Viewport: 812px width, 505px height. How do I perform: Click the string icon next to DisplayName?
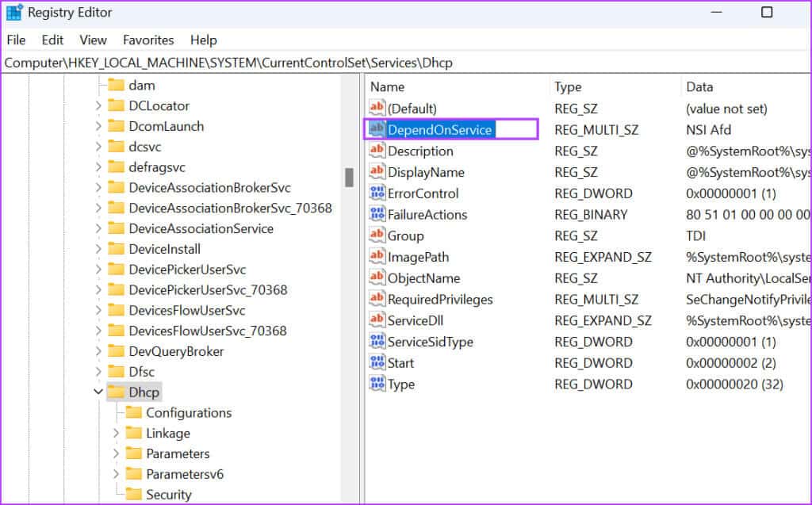click(x=377, y=171)
